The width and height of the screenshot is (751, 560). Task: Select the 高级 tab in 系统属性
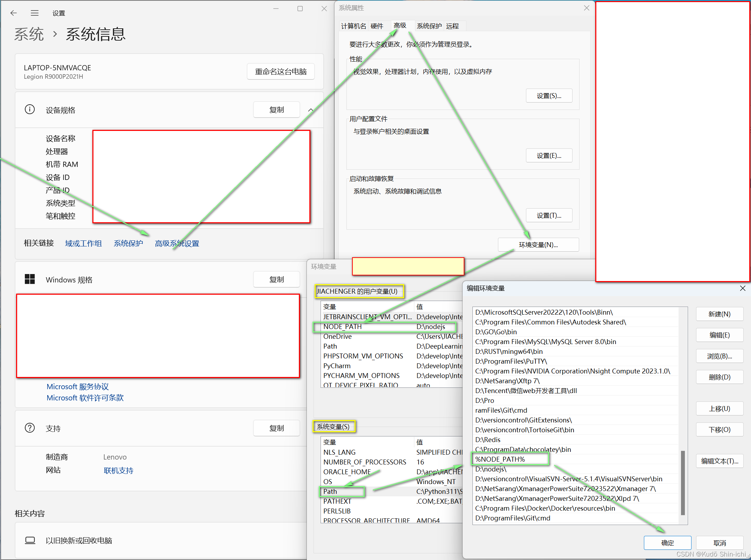click(400, 25)
